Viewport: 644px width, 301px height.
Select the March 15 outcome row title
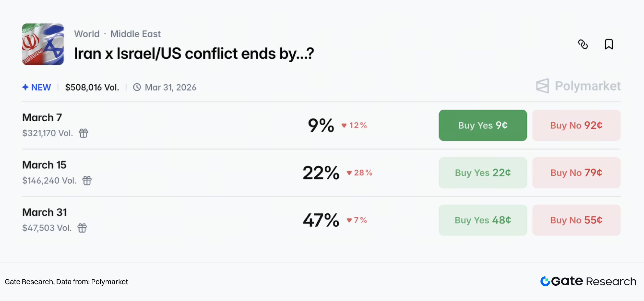pyautogui.click(x=44, y=165)
